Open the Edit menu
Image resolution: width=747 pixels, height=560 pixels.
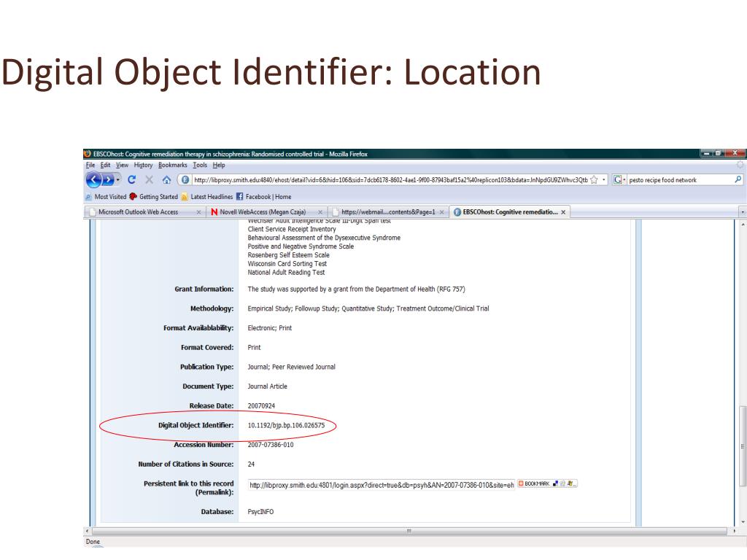[105, 166]
